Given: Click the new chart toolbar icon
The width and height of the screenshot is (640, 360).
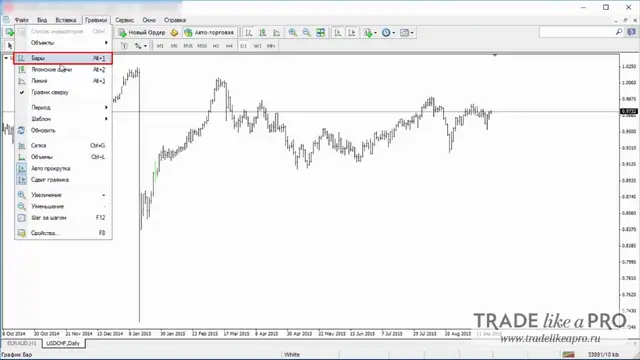Looking at the screenshot, I should [x=9, y=33].
